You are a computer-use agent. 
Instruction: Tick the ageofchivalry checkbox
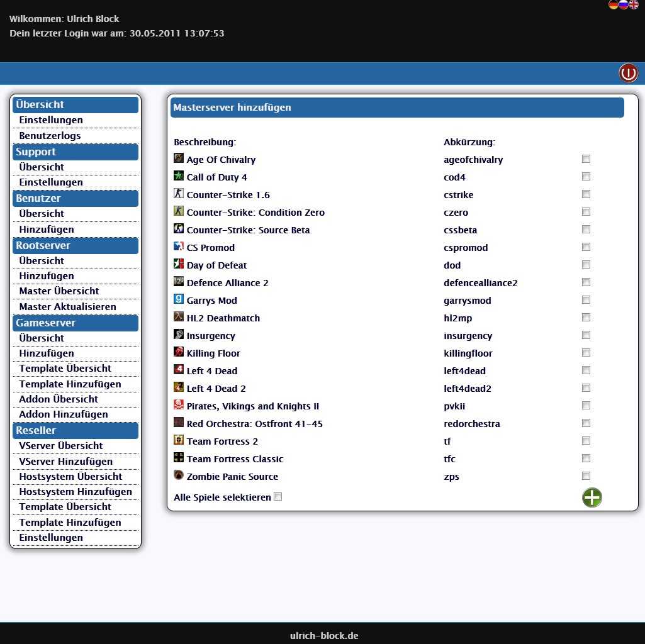586,158
